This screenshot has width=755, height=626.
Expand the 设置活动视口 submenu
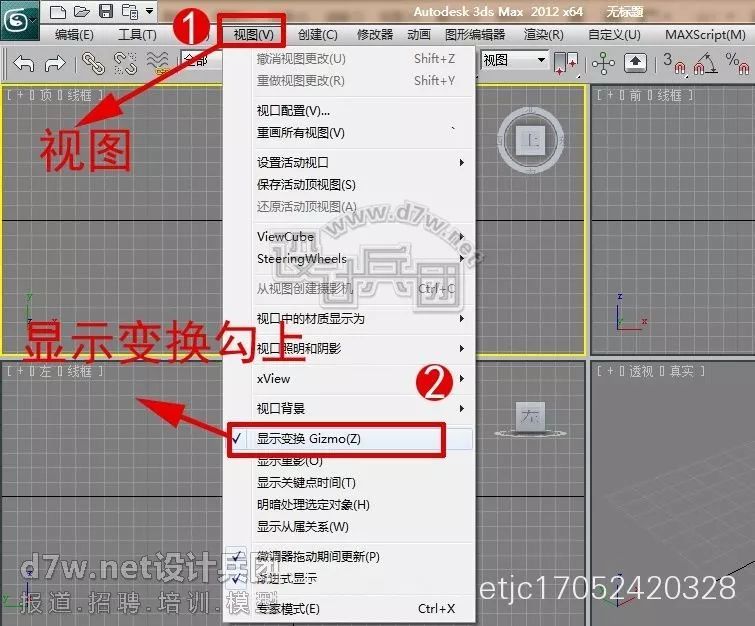[x=349, y=163]
